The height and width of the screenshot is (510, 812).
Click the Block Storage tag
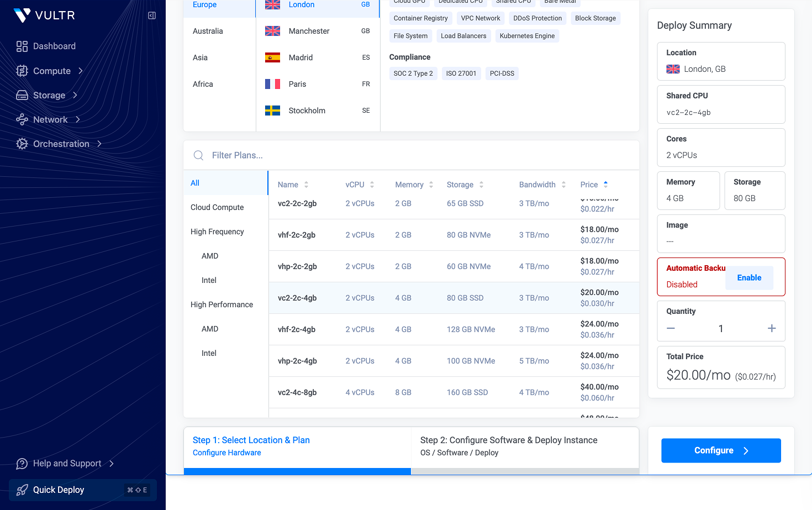[x=595, y=18]
